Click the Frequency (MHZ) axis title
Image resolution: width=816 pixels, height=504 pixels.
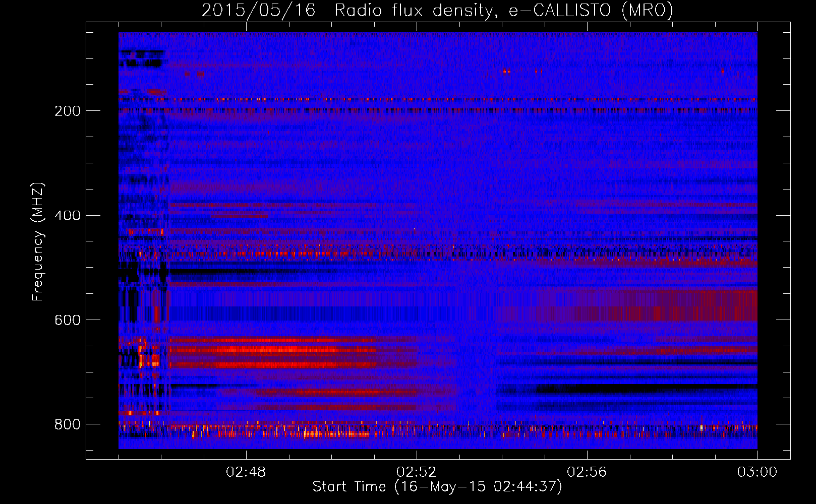[38, 241]
